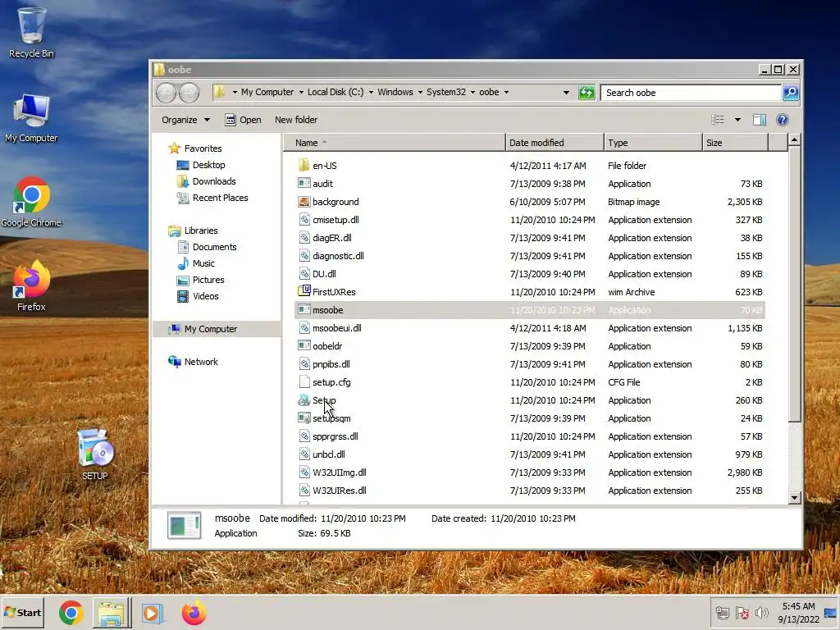The height and width of the screenshot is (630, 840).
Task: Navigate to System32 in the breadcrumb
Action: pos(446,92)
